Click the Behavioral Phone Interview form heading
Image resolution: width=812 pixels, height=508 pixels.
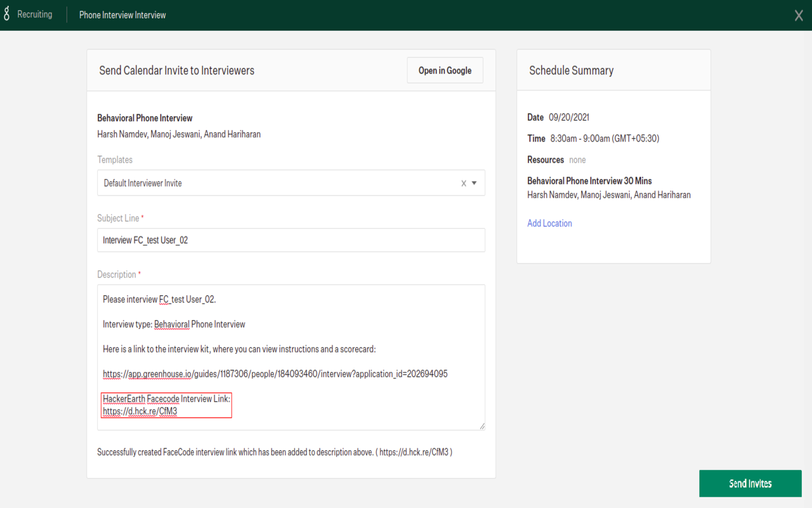pyautogui.click(x=145, y=118)
